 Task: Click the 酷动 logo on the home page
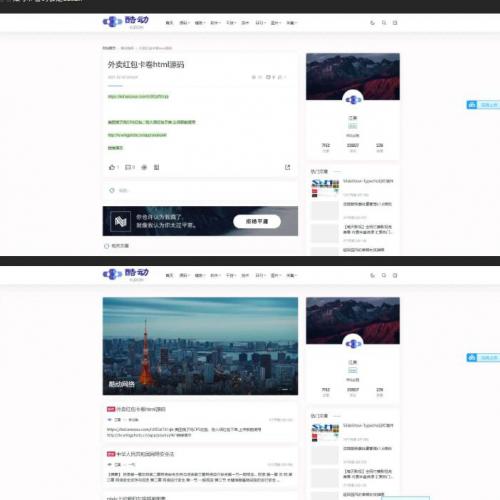tap(126, 275)
